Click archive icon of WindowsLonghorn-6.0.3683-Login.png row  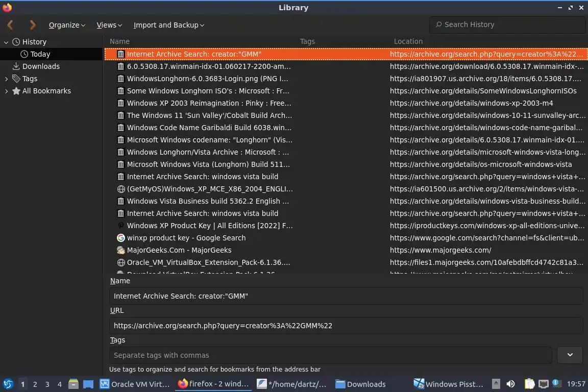[x=121, y=79]
